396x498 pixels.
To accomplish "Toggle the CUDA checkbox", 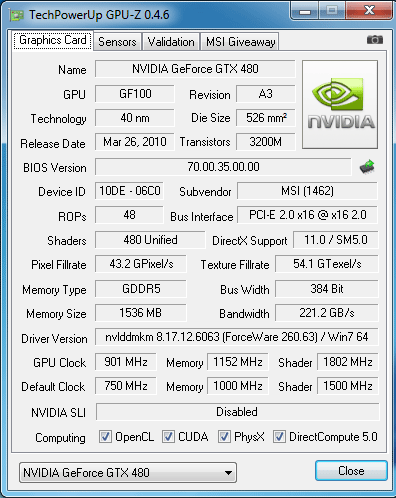I will 168,436.
